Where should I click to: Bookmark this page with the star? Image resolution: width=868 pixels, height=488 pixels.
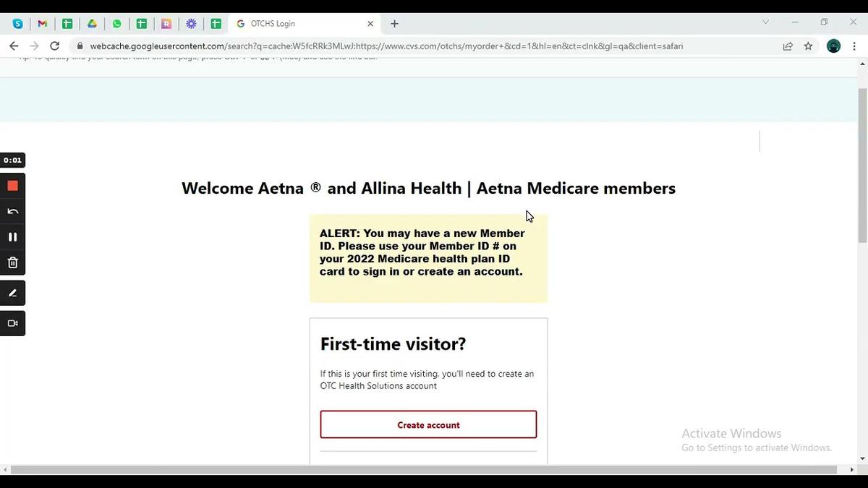coord(808,46)
